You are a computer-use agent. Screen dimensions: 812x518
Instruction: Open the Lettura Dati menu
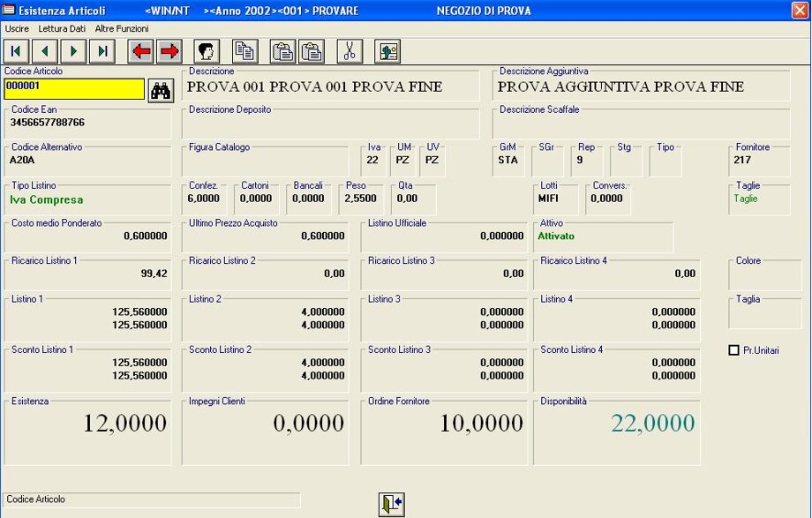coord(62,29)
